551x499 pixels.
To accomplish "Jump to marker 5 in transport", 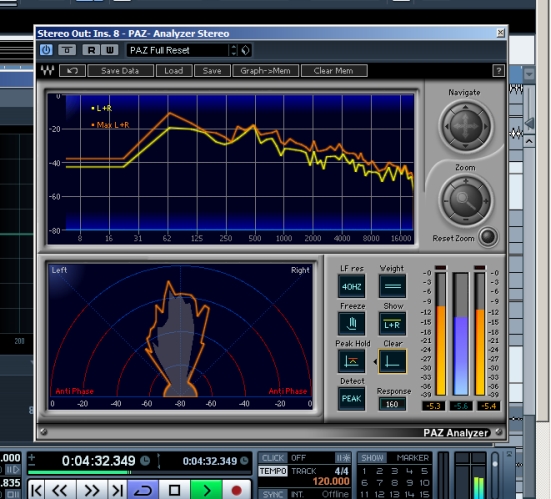I will click(x=424, y=471).
